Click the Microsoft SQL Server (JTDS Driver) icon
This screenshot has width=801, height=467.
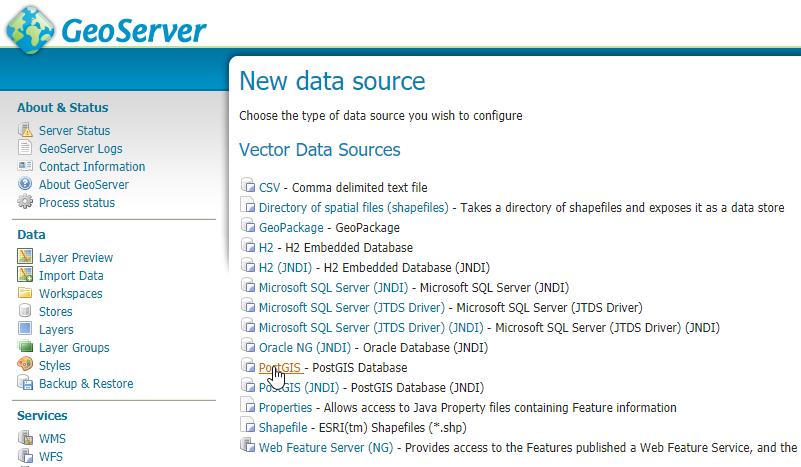[248, 306]
